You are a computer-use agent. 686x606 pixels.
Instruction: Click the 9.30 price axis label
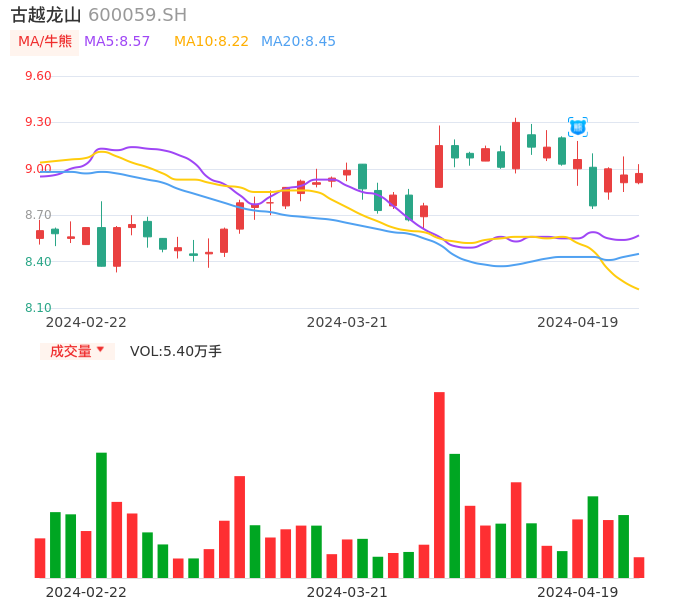click(x=38, y=122)
